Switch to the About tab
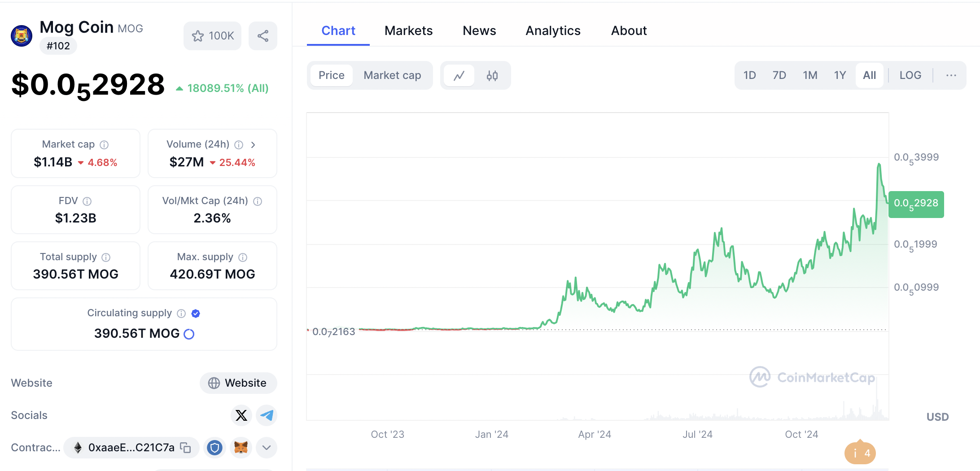This screenshot has height=471, width=980. [x=629, y=31]
